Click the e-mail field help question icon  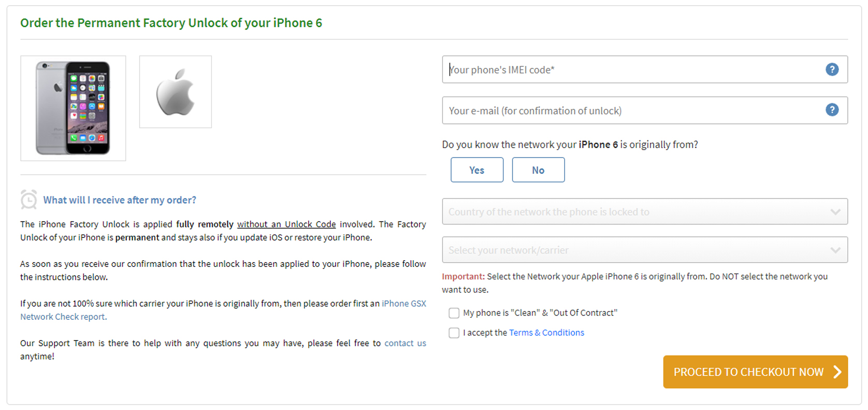point(832,110)
